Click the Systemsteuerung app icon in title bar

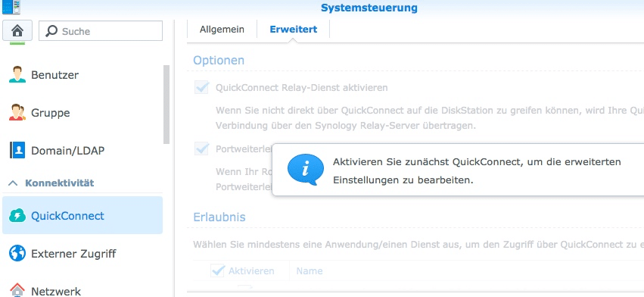[x=11, y=7]
